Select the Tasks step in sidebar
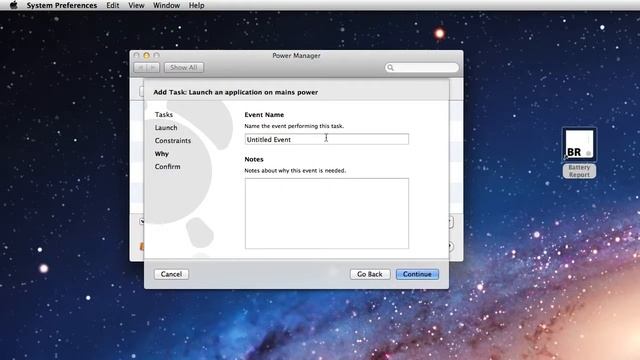Screen dimensions: 640x360 point(164,115)
